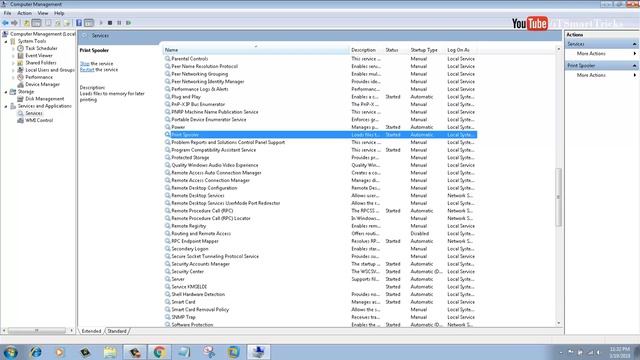Click the Stop Service square icon
Image resolution: width=640 pixels, height=360 pixels.
[110, 23]
